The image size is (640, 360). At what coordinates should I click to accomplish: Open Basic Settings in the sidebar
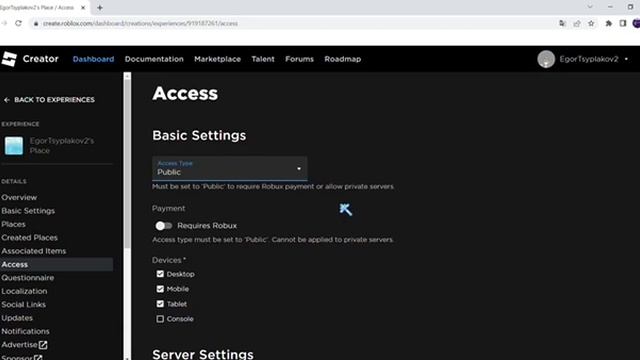pos(28,211)
